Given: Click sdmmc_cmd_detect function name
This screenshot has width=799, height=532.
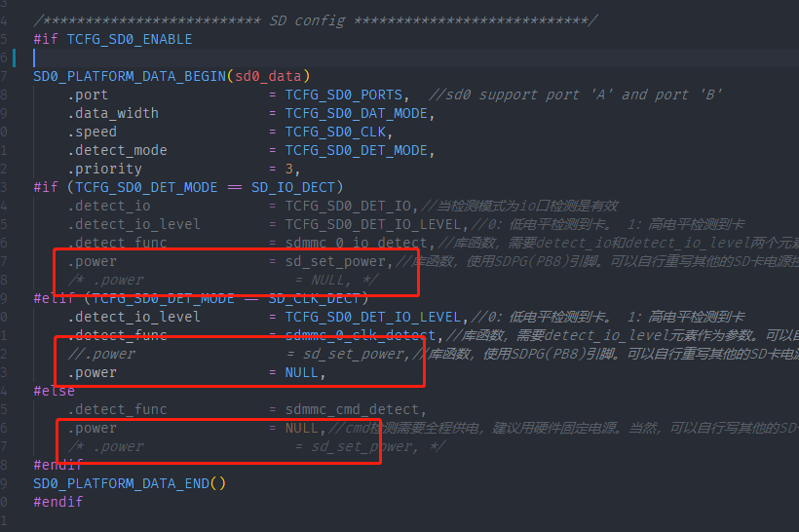Looking at the screenshot, I should [352, 409].
